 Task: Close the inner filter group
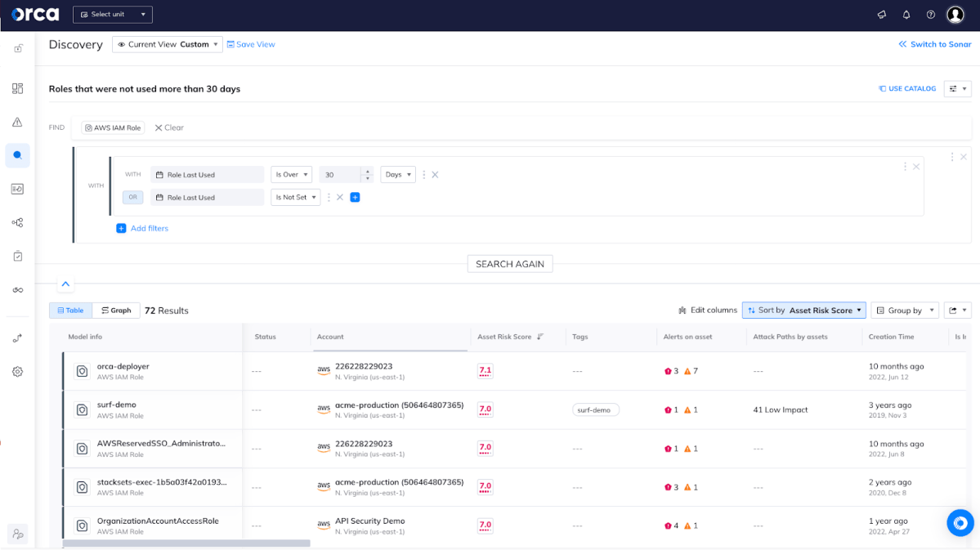pos(916,167)
